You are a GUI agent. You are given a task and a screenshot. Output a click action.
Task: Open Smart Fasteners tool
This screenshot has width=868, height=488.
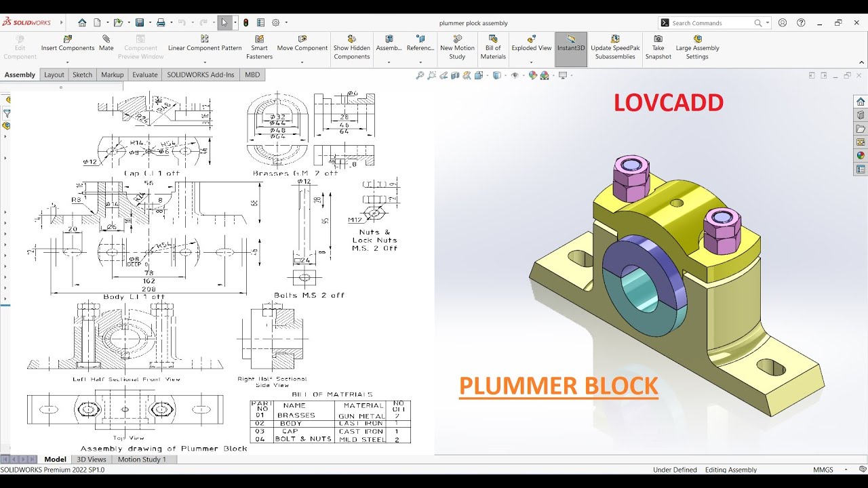259,47
